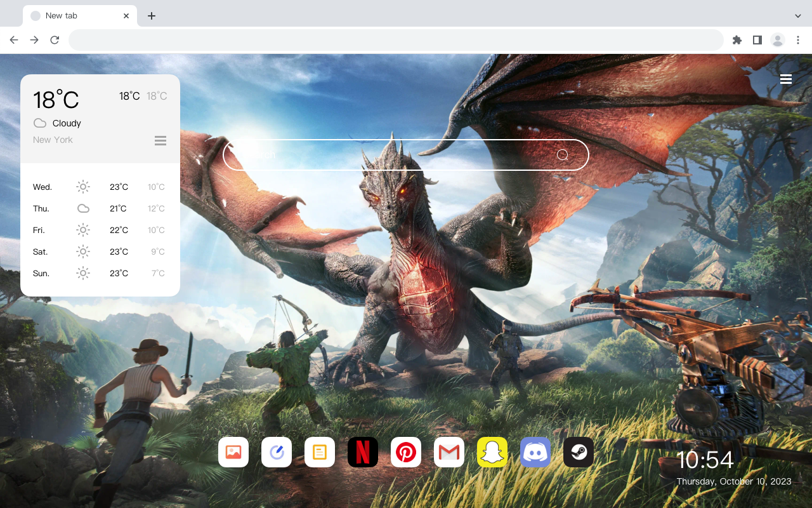Open the Pinterest shortcut
The image size is (812, 508).
pos(406,452)
